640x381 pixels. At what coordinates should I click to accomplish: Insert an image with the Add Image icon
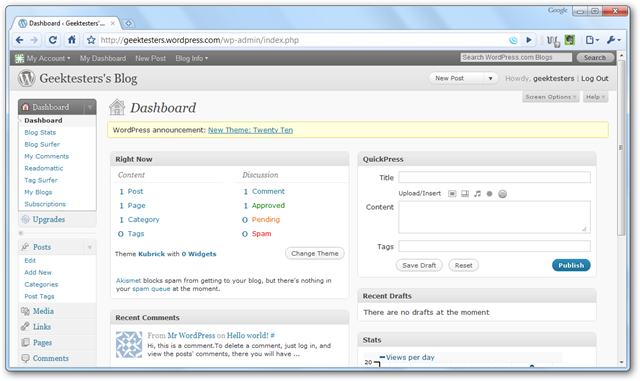click(x=452, y=194)
